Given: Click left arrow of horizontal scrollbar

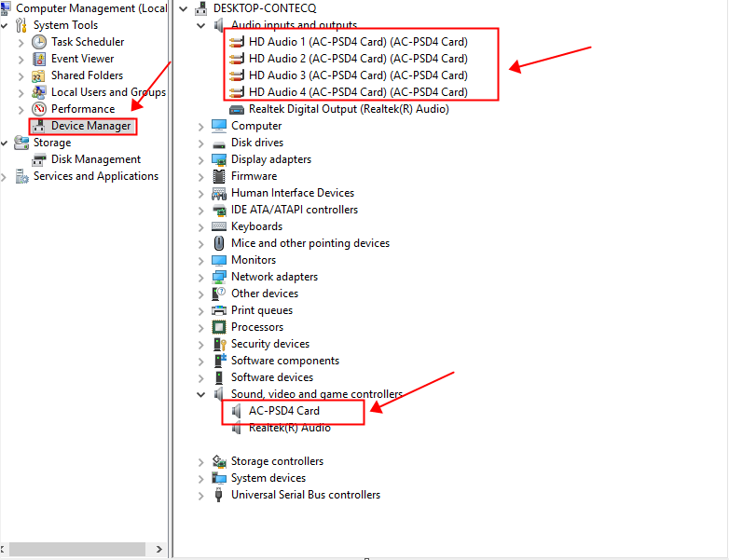Looking at the screenshot, I should [3, 550].
